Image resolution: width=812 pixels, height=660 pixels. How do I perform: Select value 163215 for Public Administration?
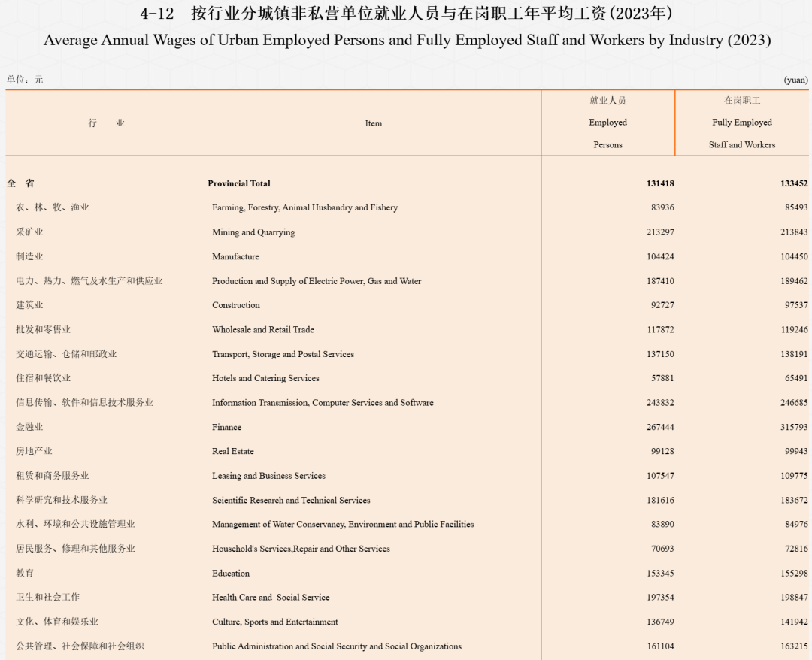[794, 646]
